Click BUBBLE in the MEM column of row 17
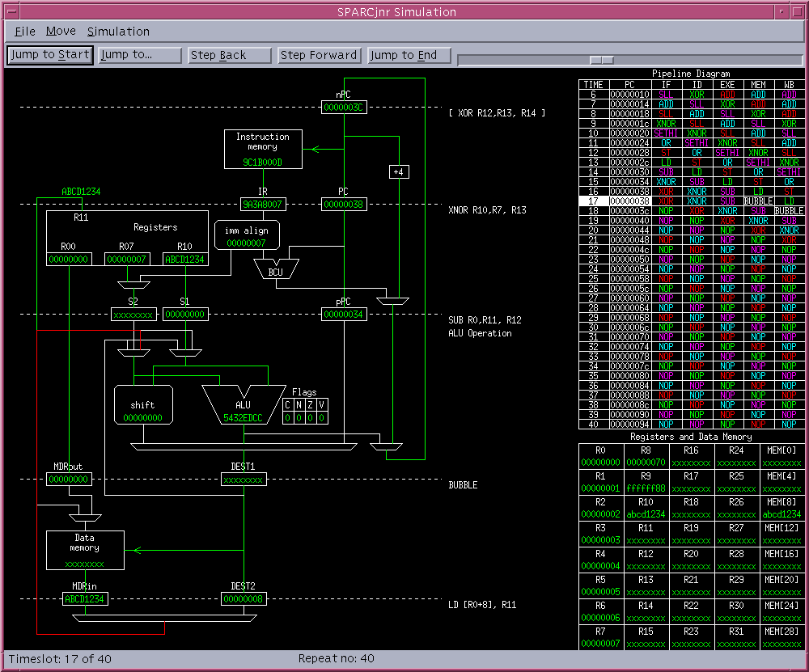 coord(759,201)
